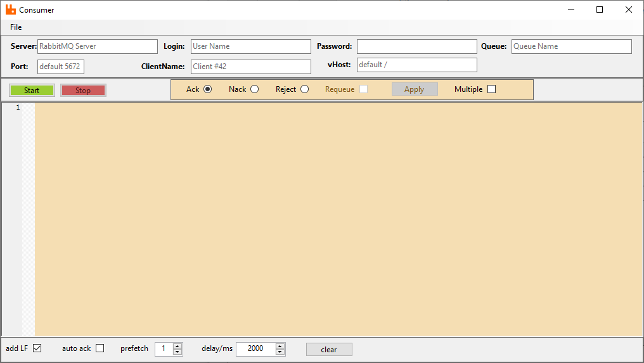This screenshot has width=644, height=363.
Task: Toggle the add LF checkbox
Action: (37, 348)
